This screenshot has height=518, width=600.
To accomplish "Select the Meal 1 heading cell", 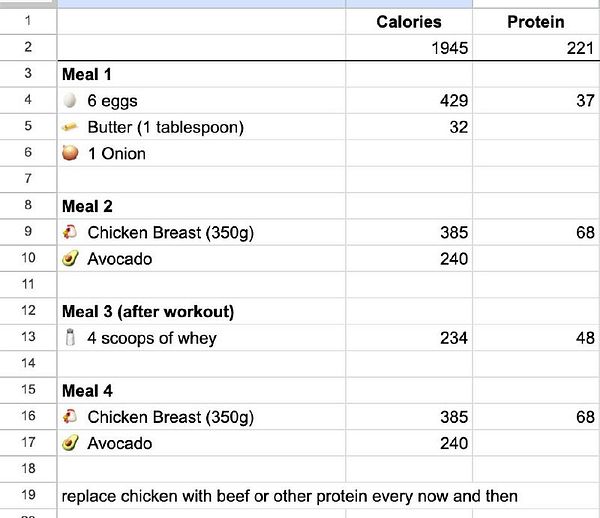I will pos(200,74).
